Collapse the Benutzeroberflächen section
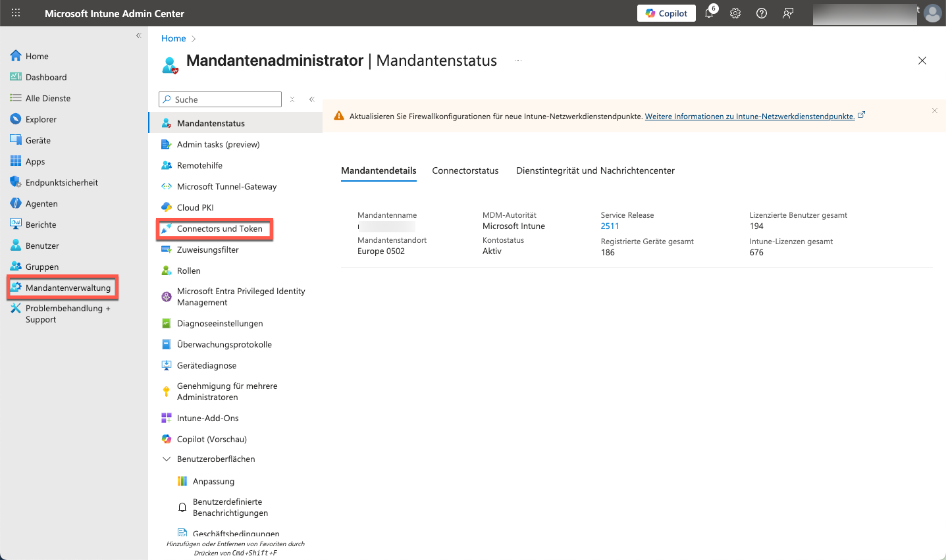Screen dimensions: 946x560 click(x=167, y=459)
